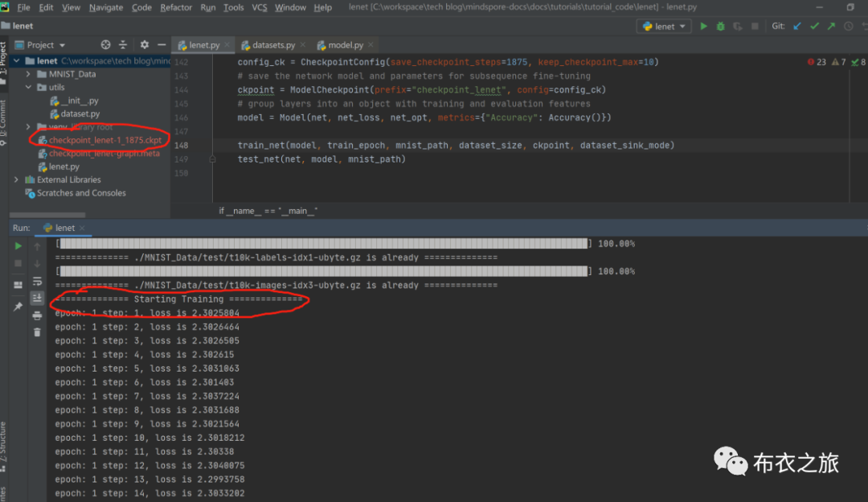Open lenet.py in project tree

point(63,167)
